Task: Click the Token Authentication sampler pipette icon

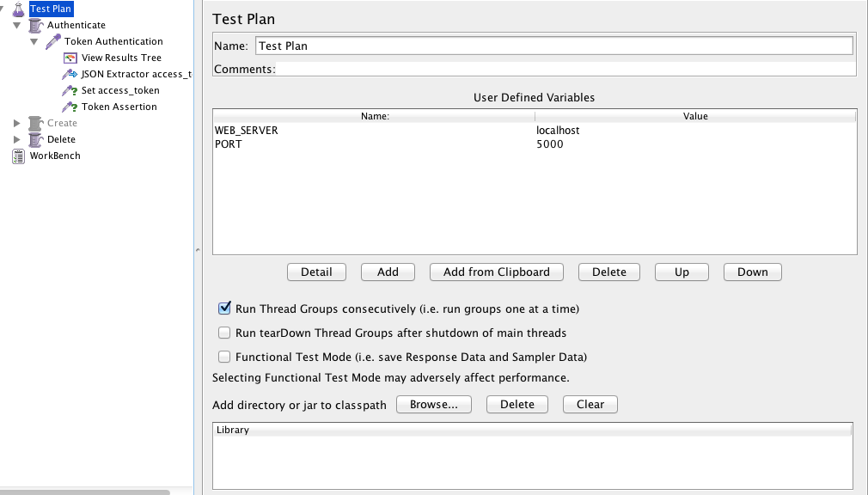Action: (53, 41)
